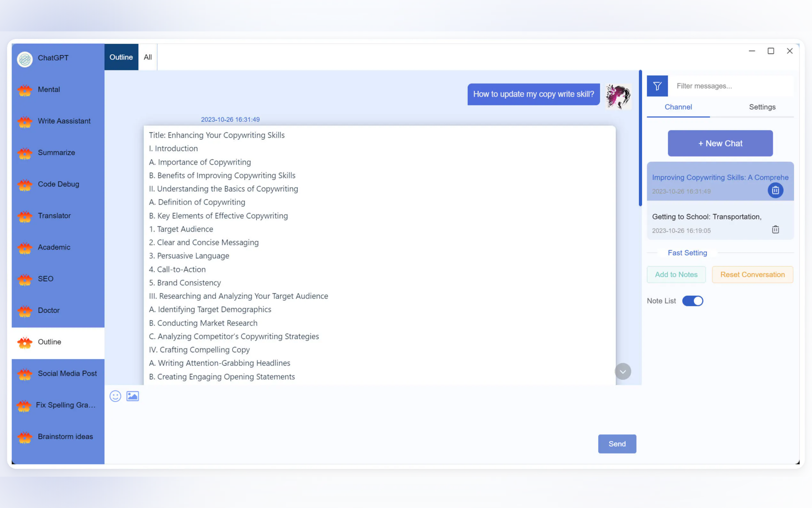Image resolution: width=812 pixels, height=508 pixels.
Task: Click the image upload icon
Action: pos(133,396)
